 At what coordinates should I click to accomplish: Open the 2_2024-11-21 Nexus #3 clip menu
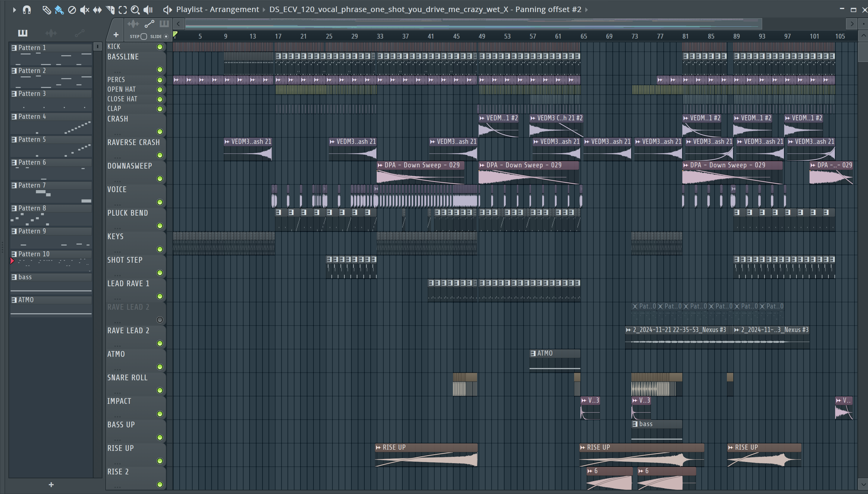(628, 330)
